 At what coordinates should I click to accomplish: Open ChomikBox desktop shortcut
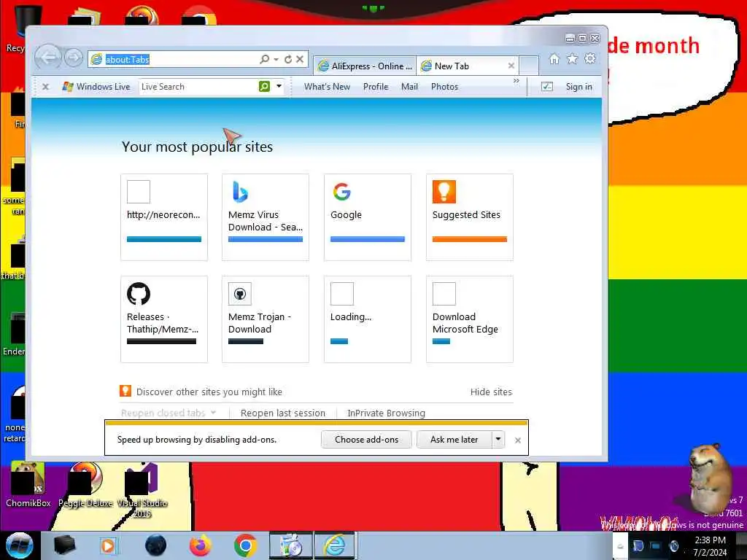point(28,483)
